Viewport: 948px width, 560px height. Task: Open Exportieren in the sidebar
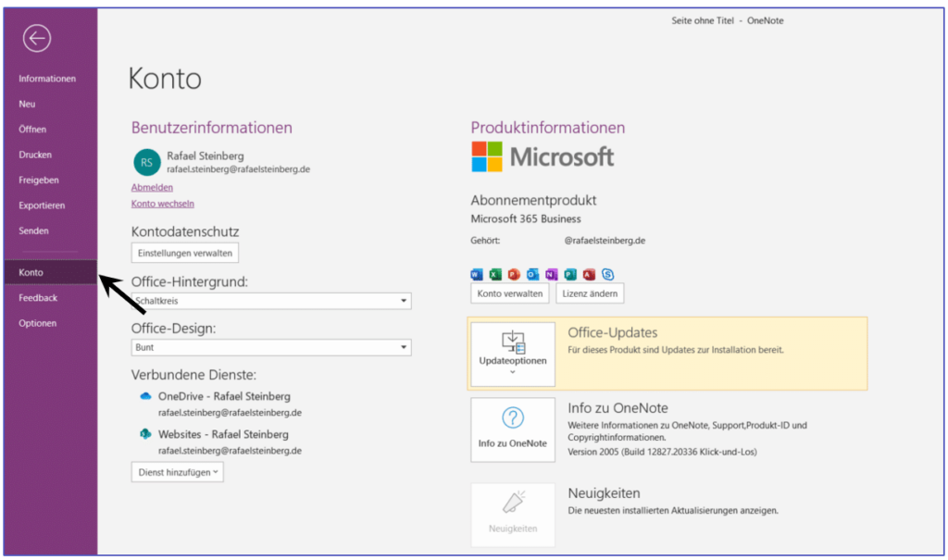[42, 205]
